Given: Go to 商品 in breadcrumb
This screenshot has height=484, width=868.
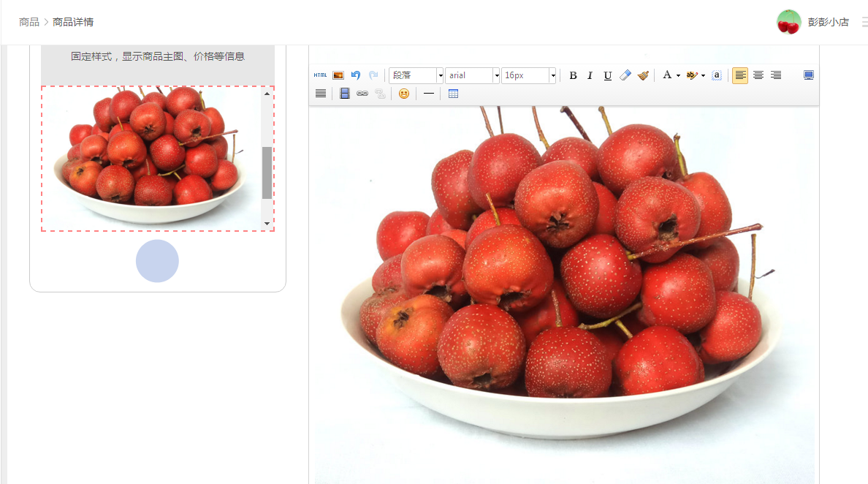Looking at the screenshot, I should [29, 22].
